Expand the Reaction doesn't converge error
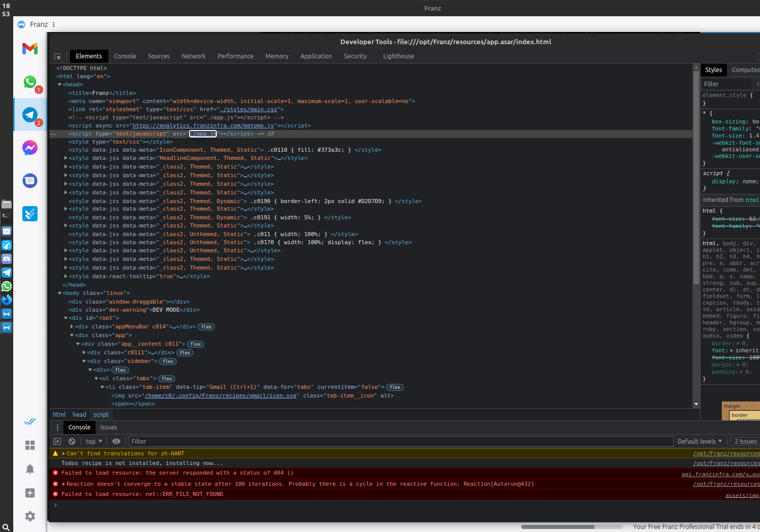760x532 pixels. pos(64,484)
